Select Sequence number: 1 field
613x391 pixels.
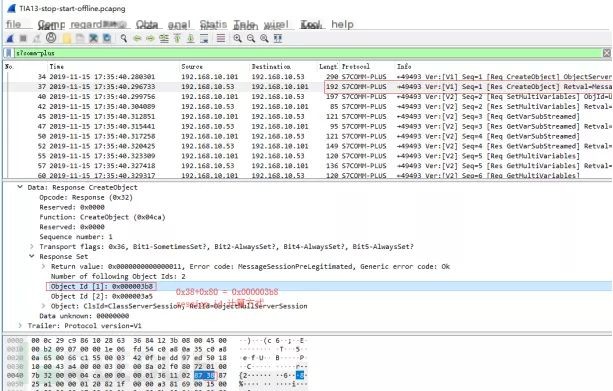click(x=76, y=237)
